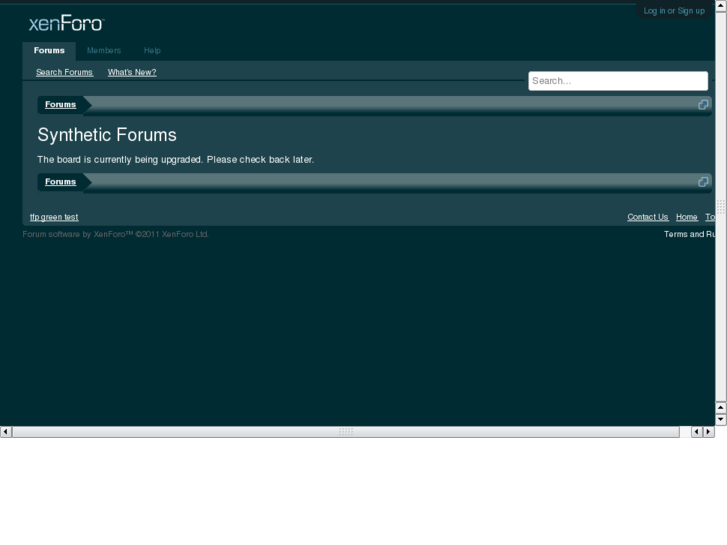Viewport: 727px width, 545px height.
Task: Click horizontal scrollbar left arrow
Action: click(6, 432)
